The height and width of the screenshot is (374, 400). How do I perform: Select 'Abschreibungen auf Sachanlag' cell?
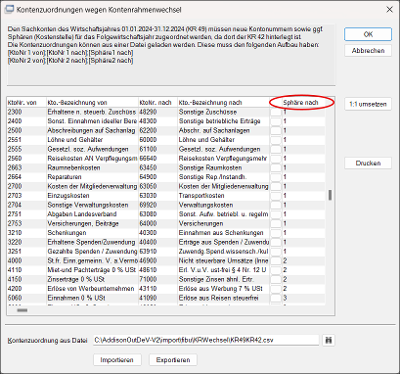91,130
